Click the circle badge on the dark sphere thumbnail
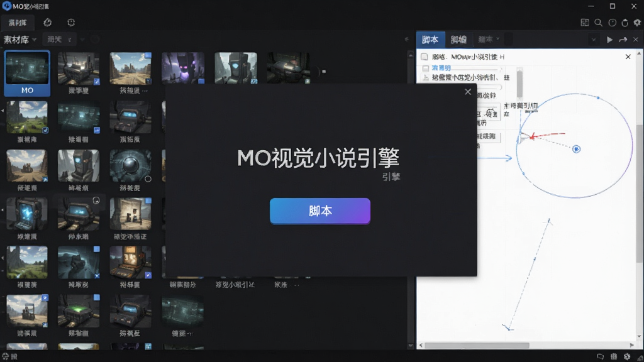Image resolution: width=644 pixels, height=362 pixels. (x=148, y=179)
